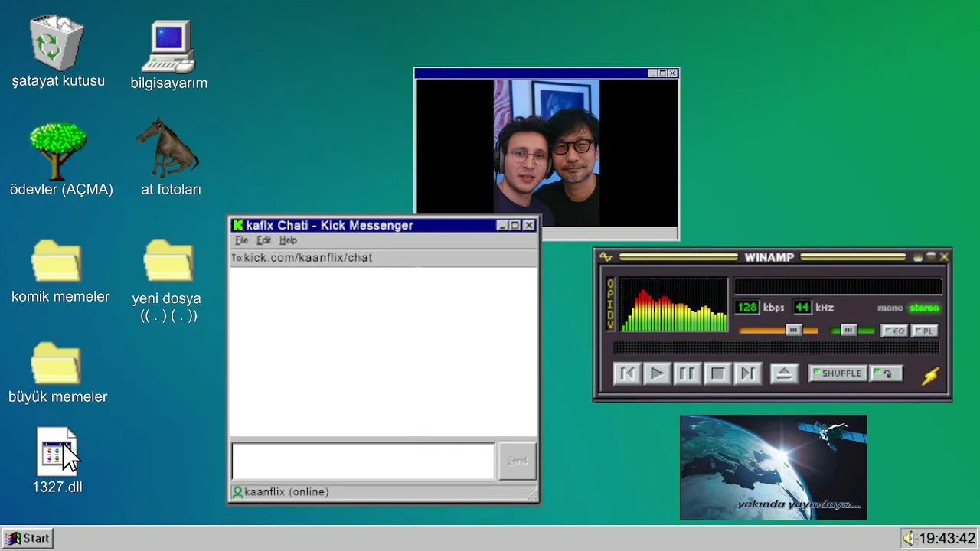Toggle the EQ equalizer window in Winamp
Image resolution: width=980 pixels, height=551 pixels.
click(x=894, y=331)
